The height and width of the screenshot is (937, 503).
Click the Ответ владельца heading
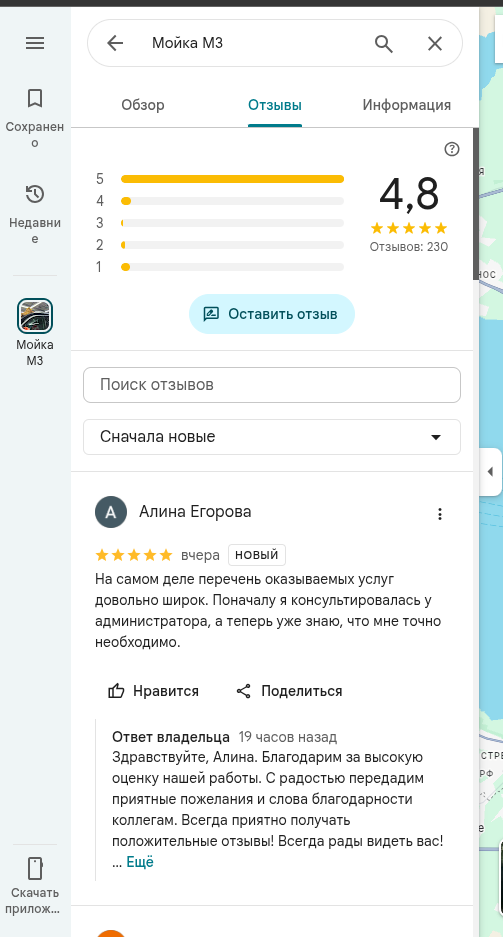pyautogui.click(x=171, y=736)
